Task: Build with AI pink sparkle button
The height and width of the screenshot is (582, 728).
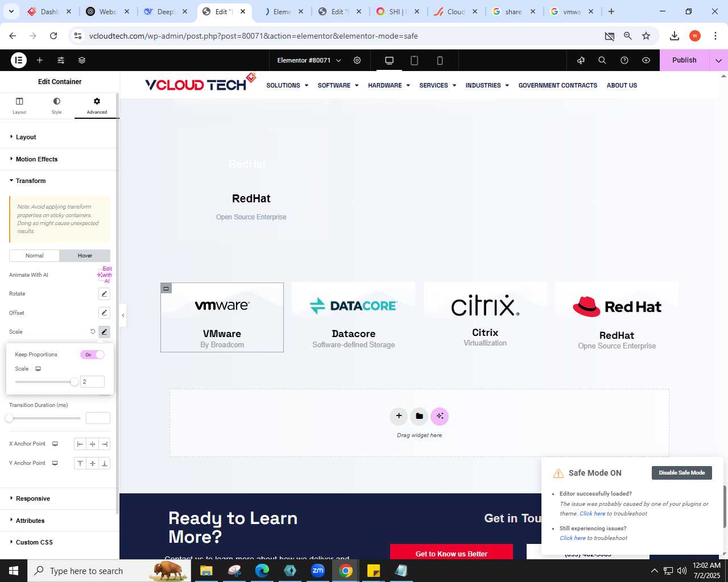Action: [x=440, y=416]
